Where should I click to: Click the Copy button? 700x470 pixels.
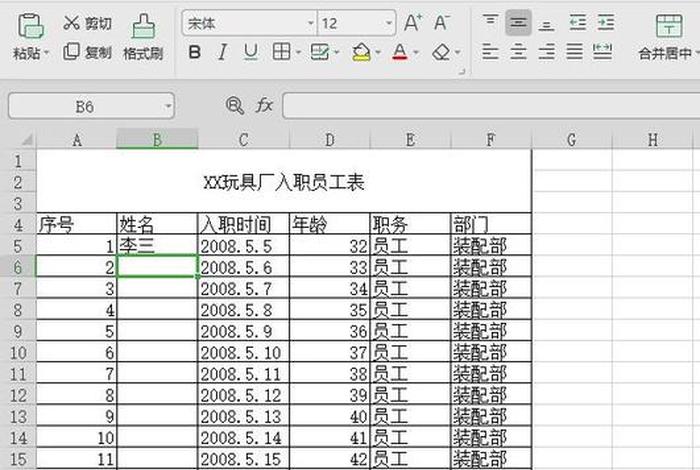coord(87,52)
